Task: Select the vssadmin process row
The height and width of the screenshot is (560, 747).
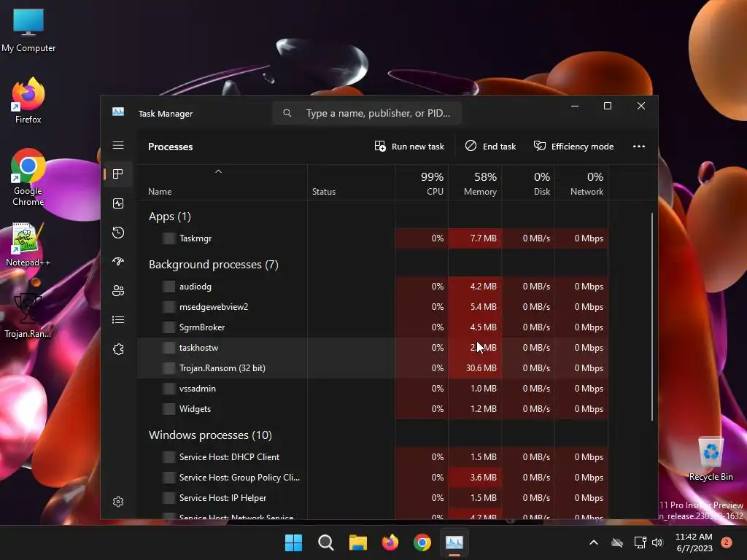Action: tap(373, 389)
